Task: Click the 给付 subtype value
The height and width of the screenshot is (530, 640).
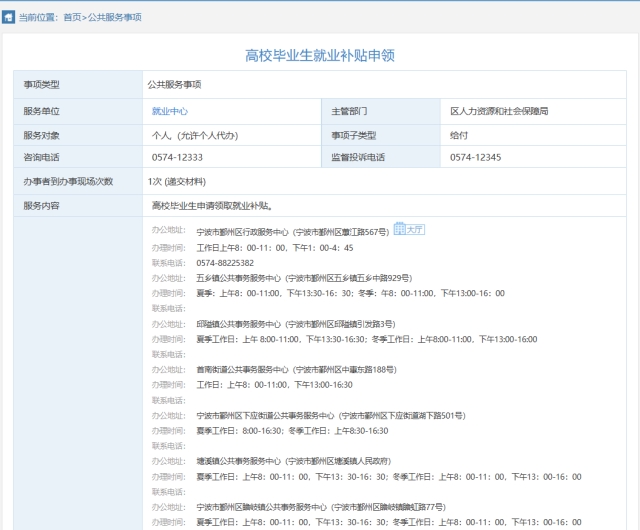Action: 459,135
